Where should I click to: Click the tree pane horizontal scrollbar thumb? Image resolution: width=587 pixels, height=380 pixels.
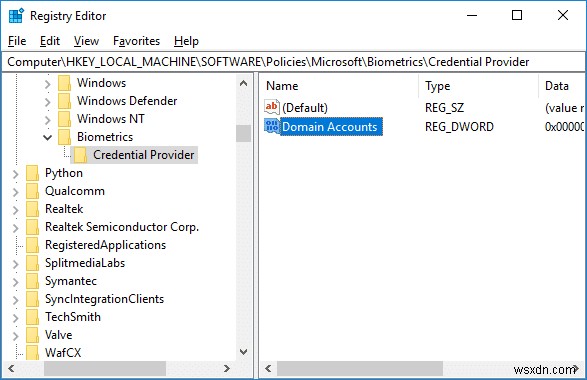tap(105, 368)
